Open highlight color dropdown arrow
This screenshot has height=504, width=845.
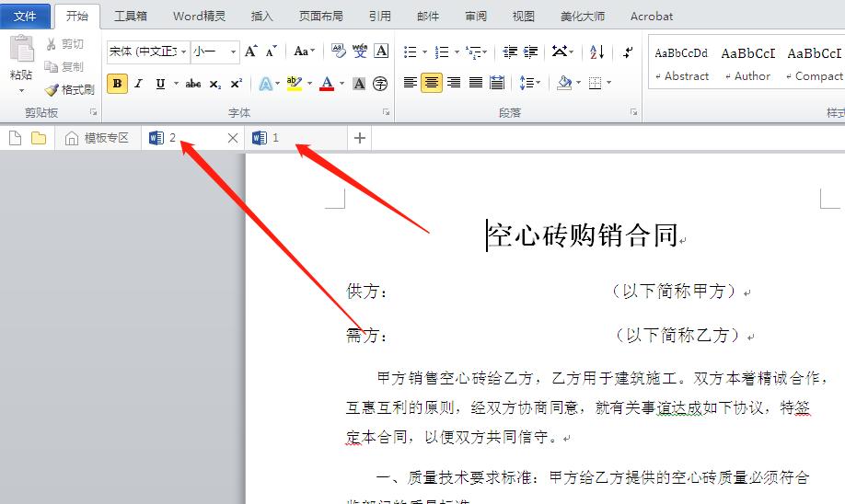(310, 84)
